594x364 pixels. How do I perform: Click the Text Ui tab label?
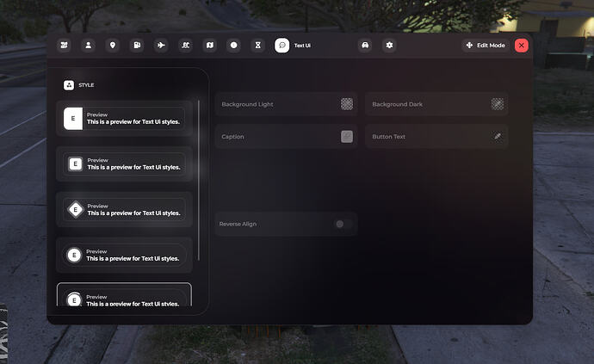302,46
